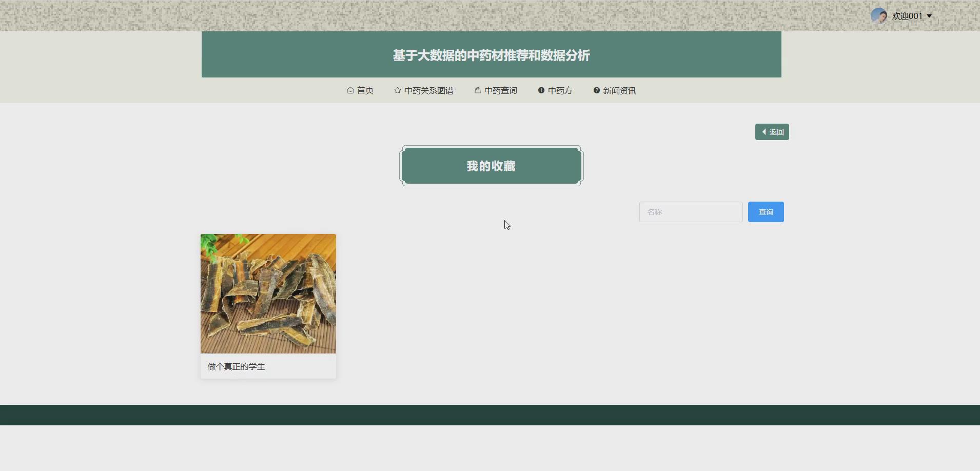Screen dimensions: 980x471
Task: Click the bag icon next to 中药查询
Action: click(x=477, y=90)
